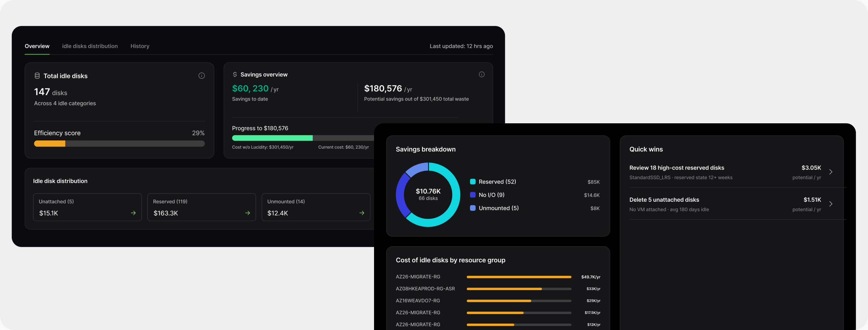Select the Reserved (119) $163.3K card
868x330 pixels.
[x=202, y=207]
